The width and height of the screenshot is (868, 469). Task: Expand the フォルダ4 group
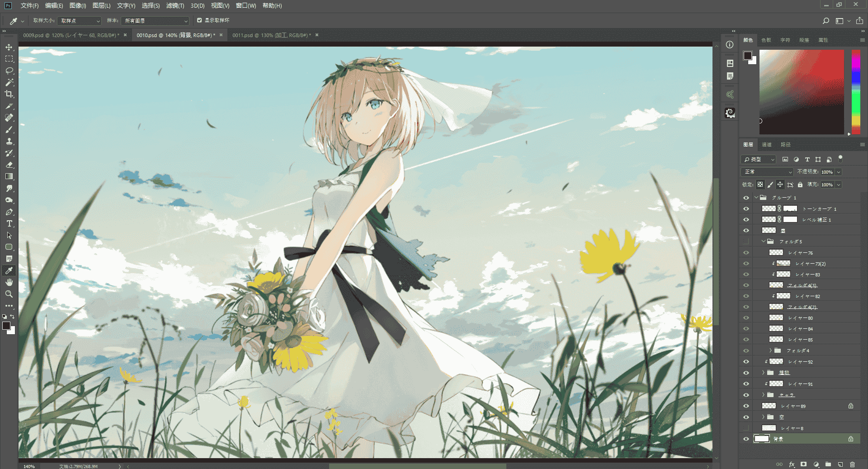[771, 351]
